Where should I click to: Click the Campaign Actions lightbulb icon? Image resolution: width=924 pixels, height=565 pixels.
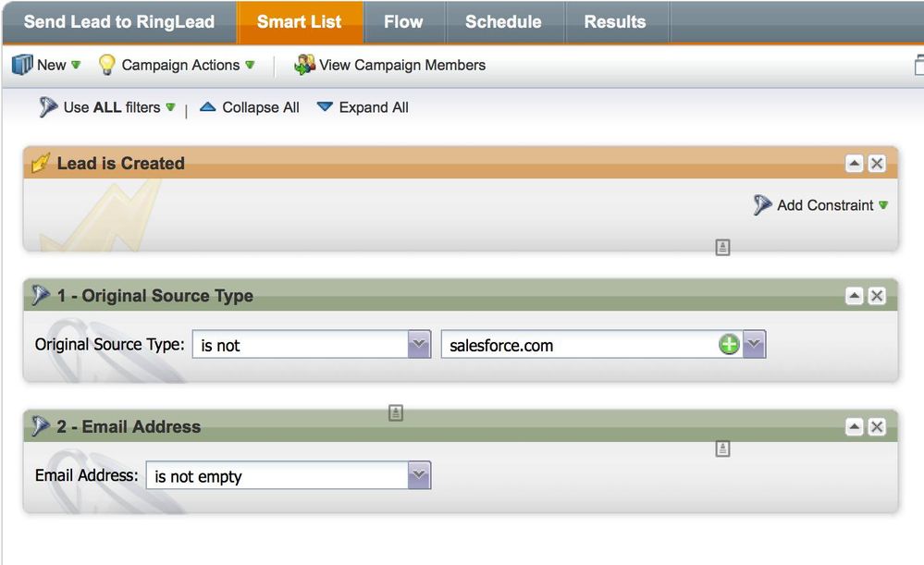107,65
